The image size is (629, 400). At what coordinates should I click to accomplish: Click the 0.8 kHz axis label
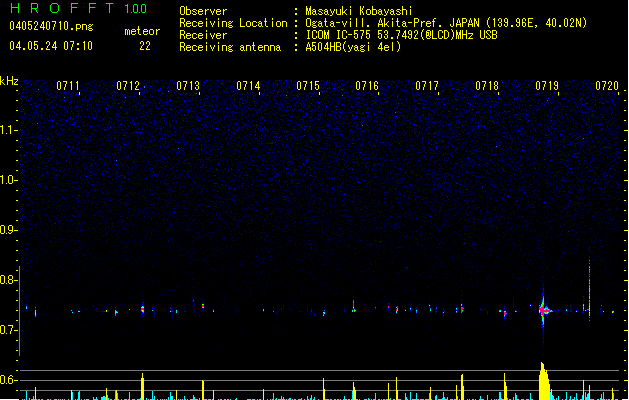pos(9,280)
